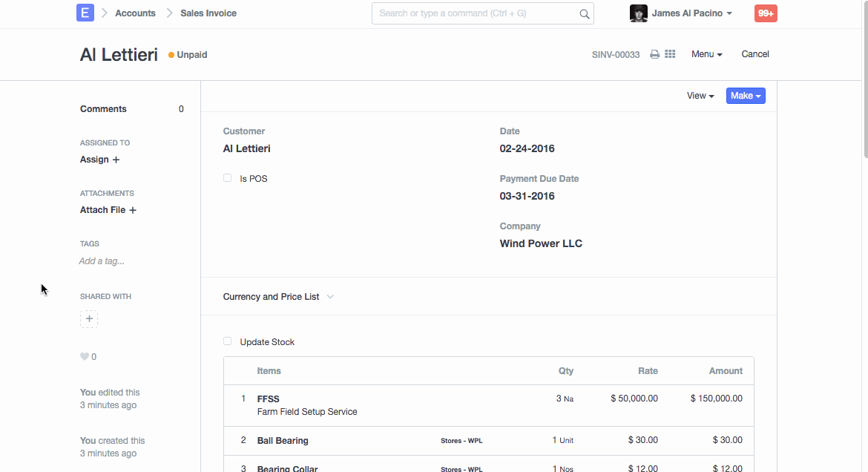The height and width of the screenshot is (472, 868).
Task: Navigate to Sales Invoice breadcrumb
Action: (x=208, y=13)
